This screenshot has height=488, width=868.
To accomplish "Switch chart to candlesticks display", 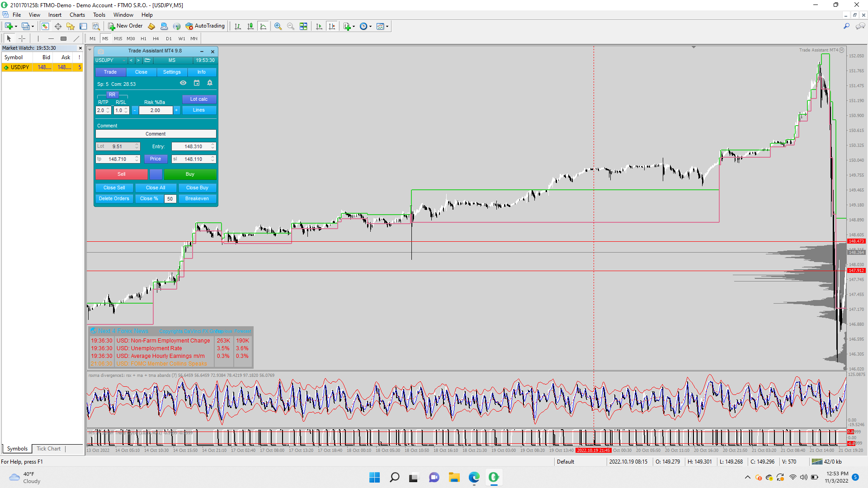I will click(250, 26).
